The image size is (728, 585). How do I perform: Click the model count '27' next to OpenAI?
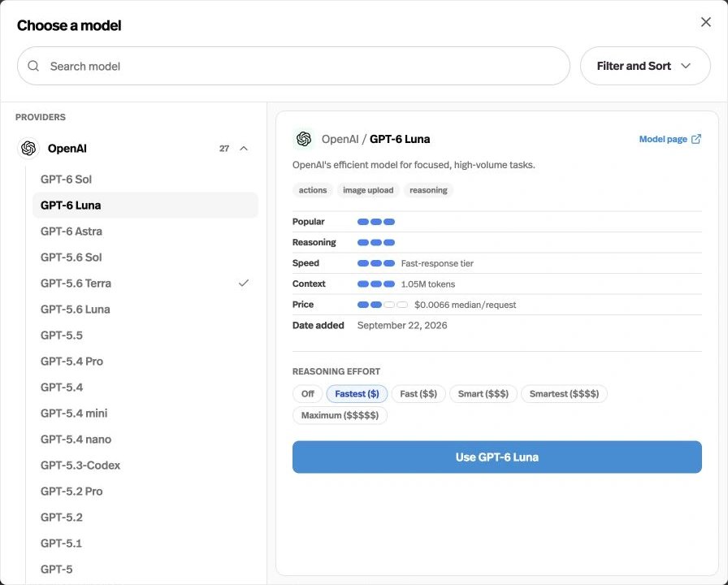[224, 149]
